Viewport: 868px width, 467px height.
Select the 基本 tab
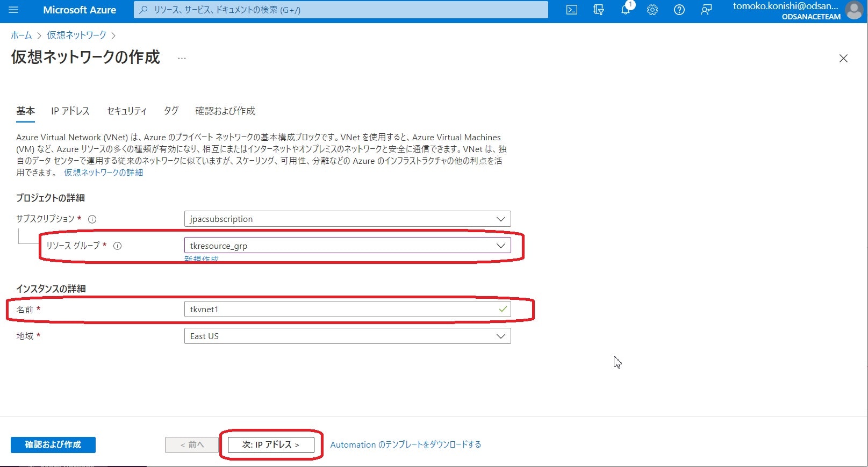pyautogui.click(x=25, y=111)
